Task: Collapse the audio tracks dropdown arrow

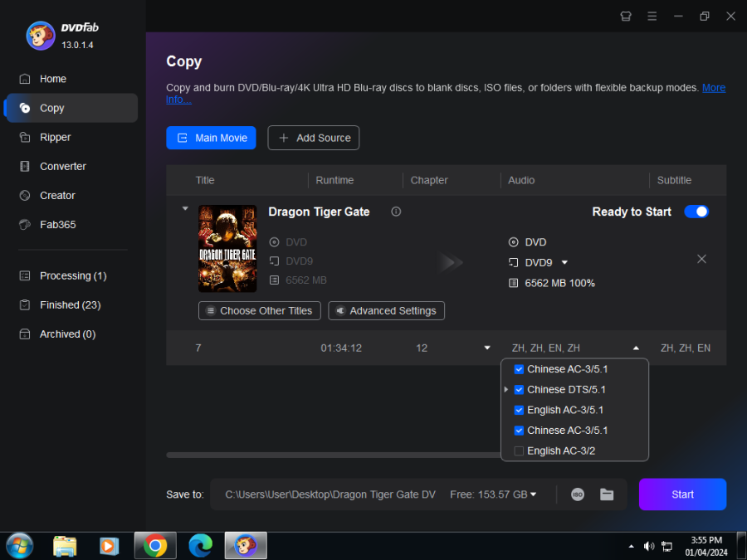Action: (636, 348)
